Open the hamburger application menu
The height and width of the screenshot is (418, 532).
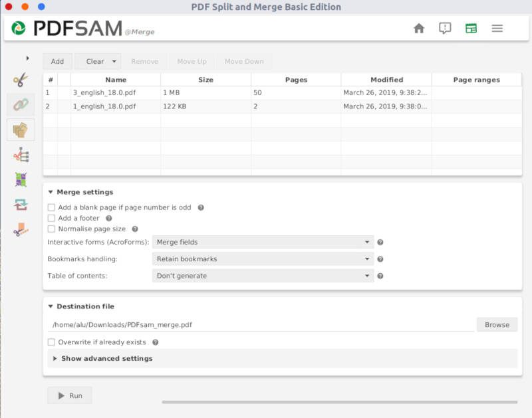(x=497, y=28)
